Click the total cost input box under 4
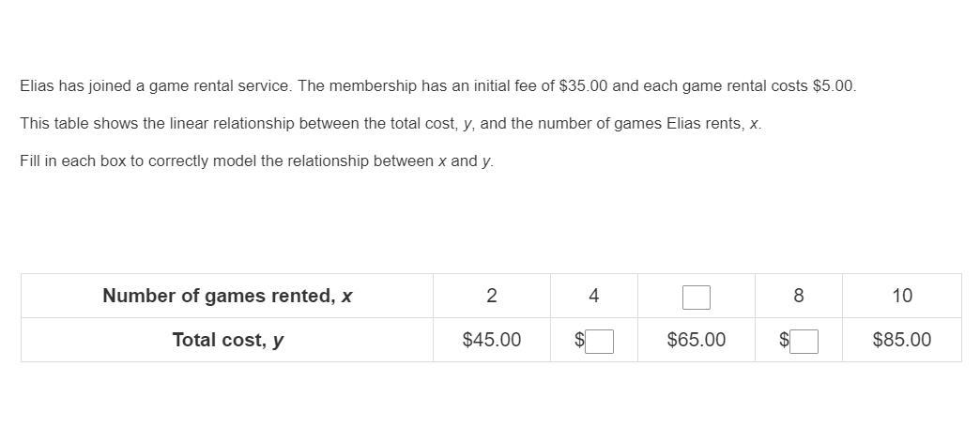This screenshot has width=980, height=428. 600,341
